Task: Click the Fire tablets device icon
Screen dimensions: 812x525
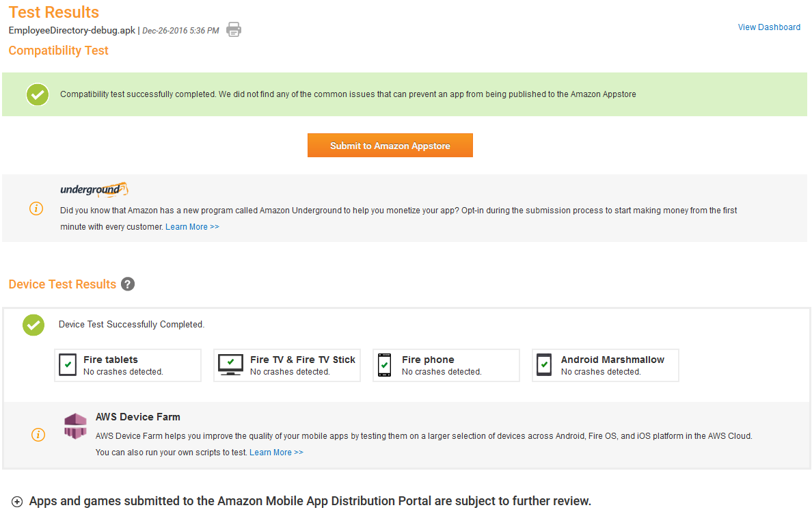Action: 68,365
